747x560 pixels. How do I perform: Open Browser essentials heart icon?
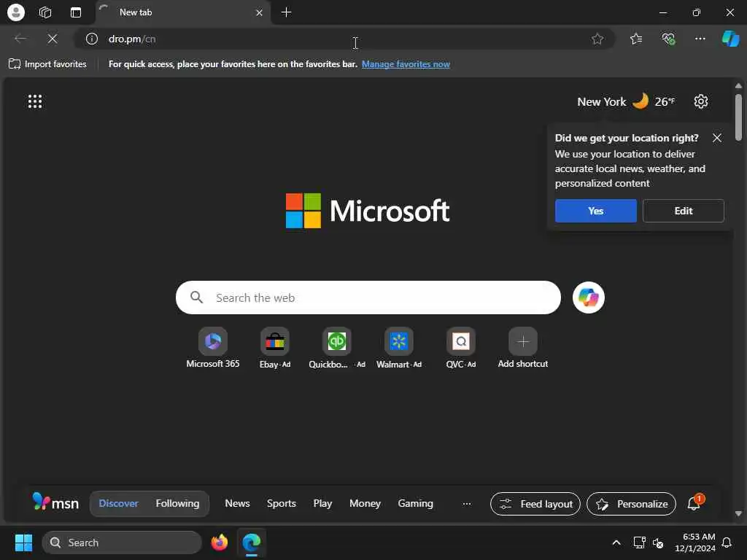pyautogui.click(x=668, y=39)
